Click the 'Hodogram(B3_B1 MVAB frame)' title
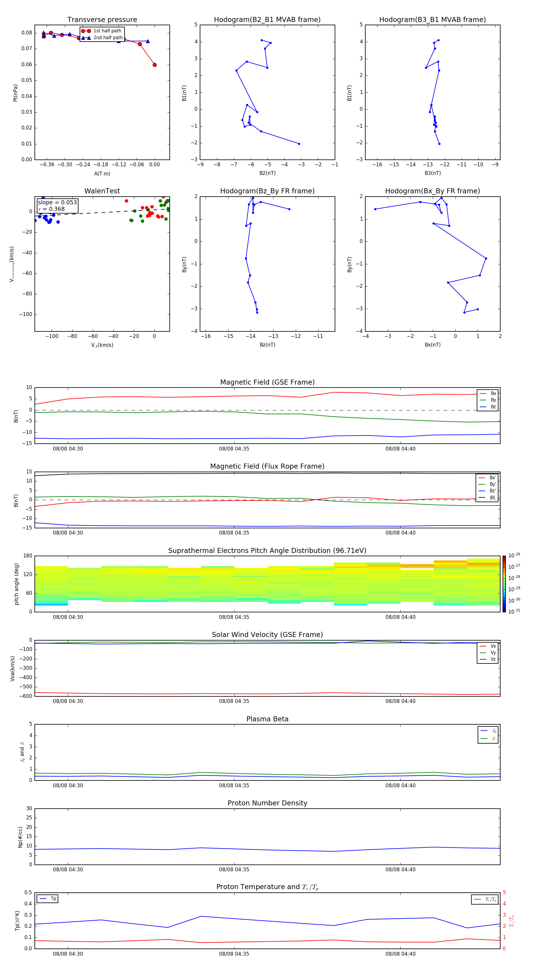The height and width of the screenshot is (980, 535). [432, 20]
